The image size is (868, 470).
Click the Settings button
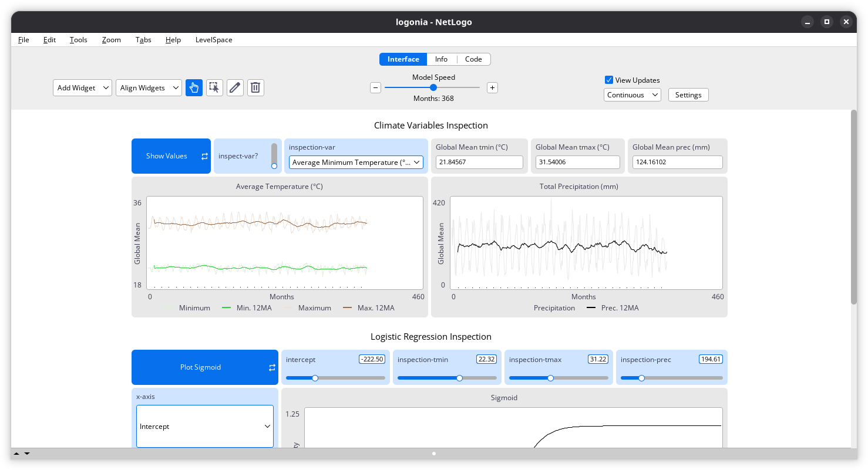688,95
